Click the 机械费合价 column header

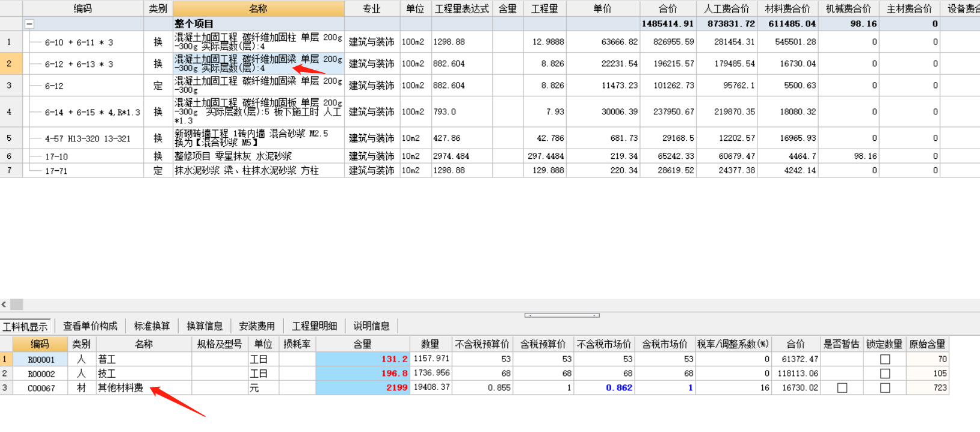pyautogui.click(x=848, y=8)
